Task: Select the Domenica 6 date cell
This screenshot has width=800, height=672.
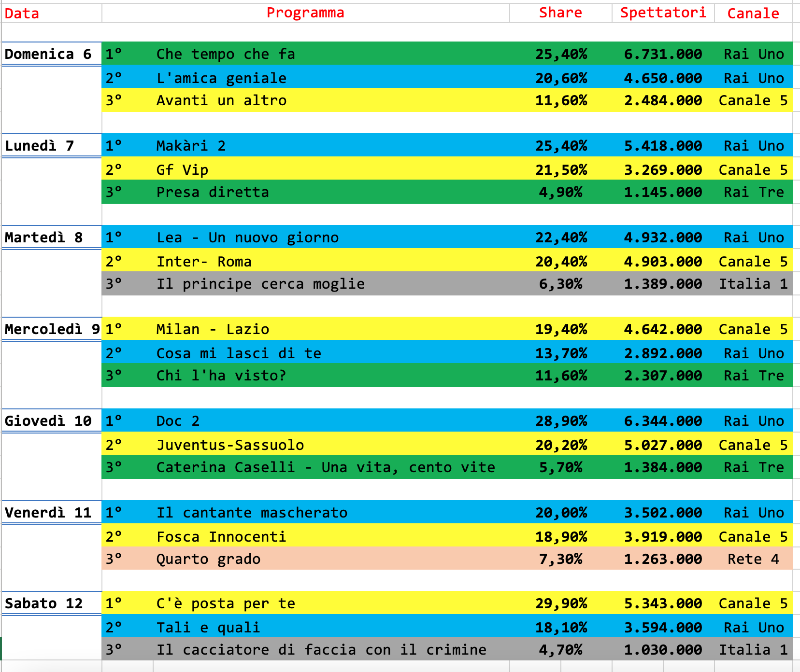Action: click(48, 54)
